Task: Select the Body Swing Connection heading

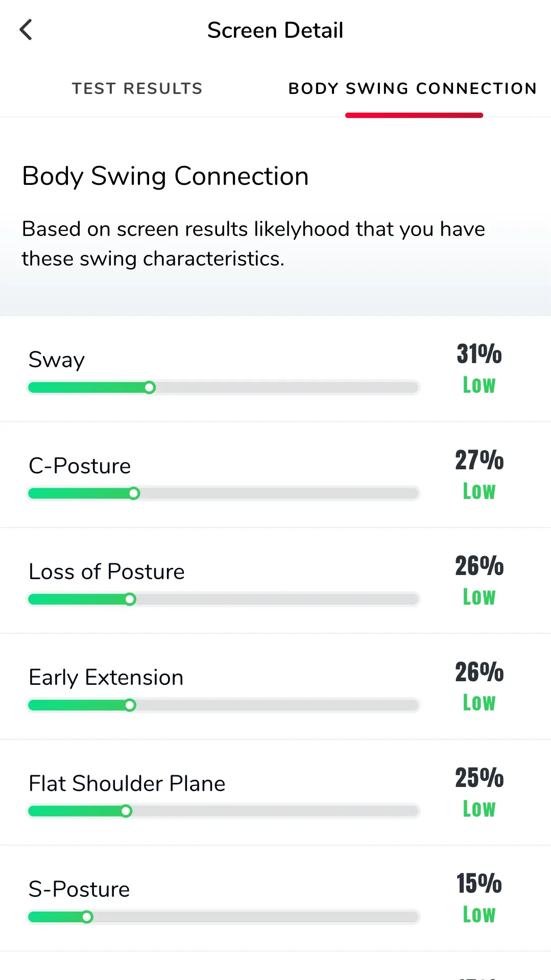Action: pos(165,176)
